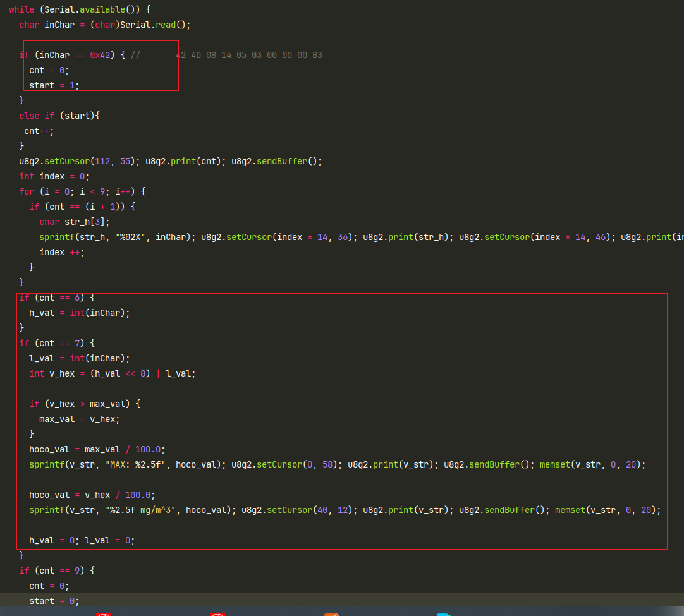
Task: Place cursor on the cnt++ statement
Action: (39, 131)
